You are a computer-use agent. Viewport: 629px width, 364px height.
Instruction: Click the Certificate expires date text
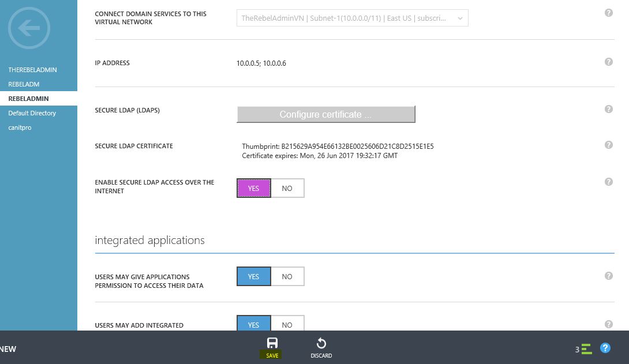320,156
